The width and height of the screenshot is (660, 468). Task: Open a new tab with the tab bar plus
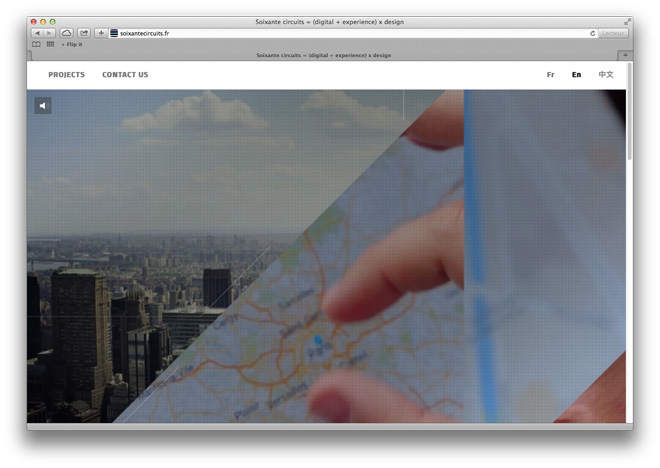click(x=625, y=55)
